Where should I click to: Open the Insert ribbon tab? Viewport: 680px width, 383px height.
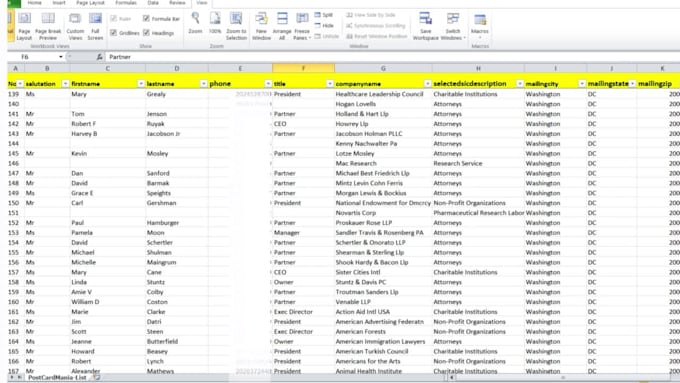pos(59,3)
